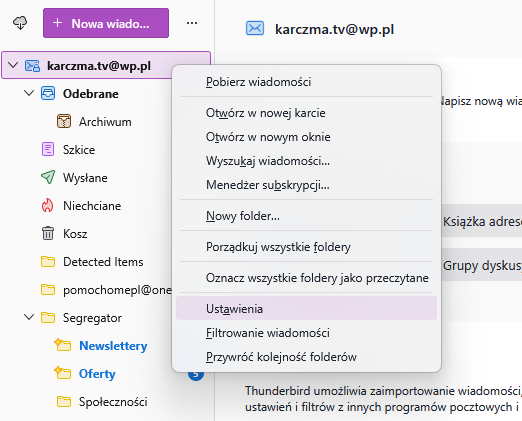Select Oznacz wszystkie foldery jako przeczytane
This screenshot has width=522, height=421.
pos(306,278)
